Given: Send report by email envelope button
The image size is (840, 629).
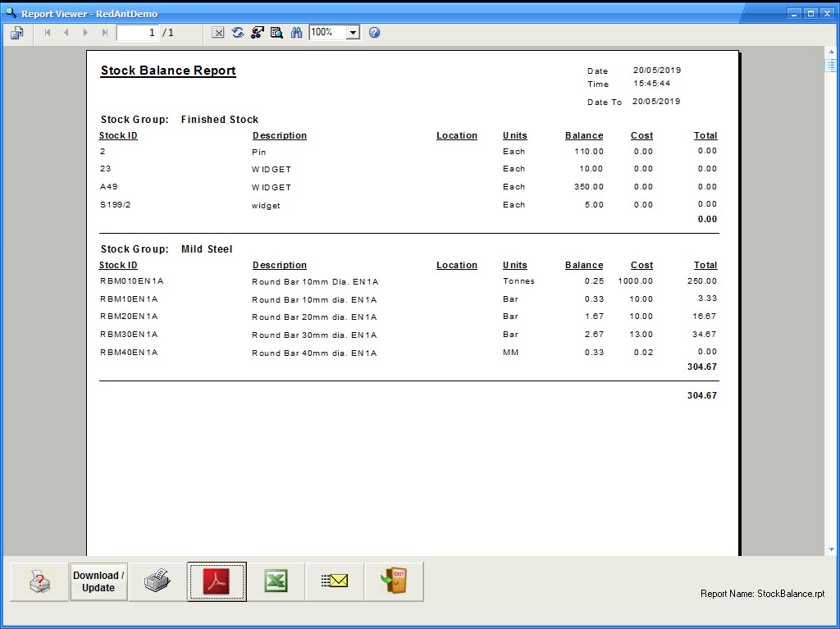Looking at the screenshot, I should coord(335,581).
